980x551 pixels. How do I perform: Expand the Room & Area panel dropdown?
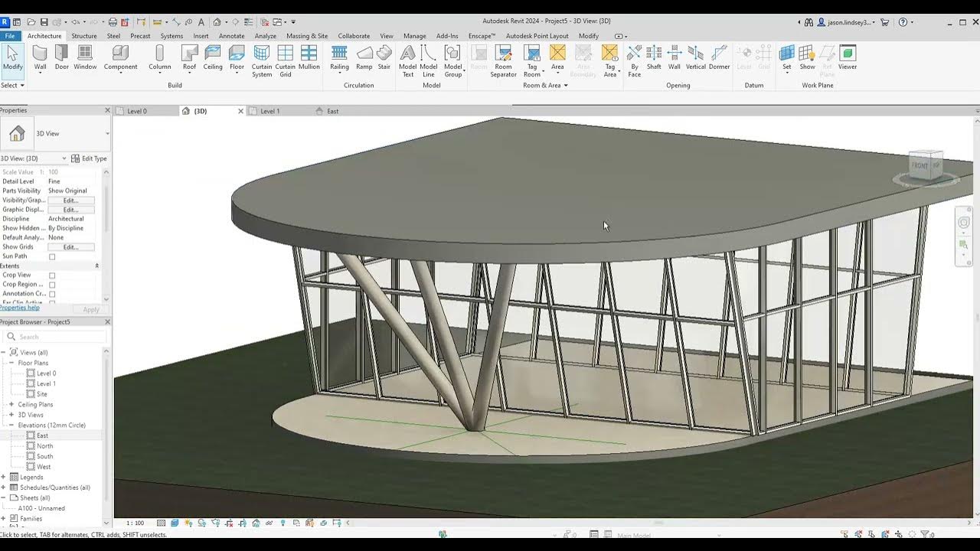point(545,85)
